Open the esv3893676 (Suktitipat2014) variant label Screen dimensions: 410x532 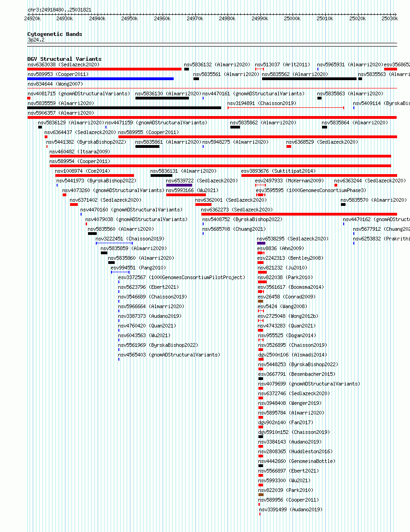[278, 171]
